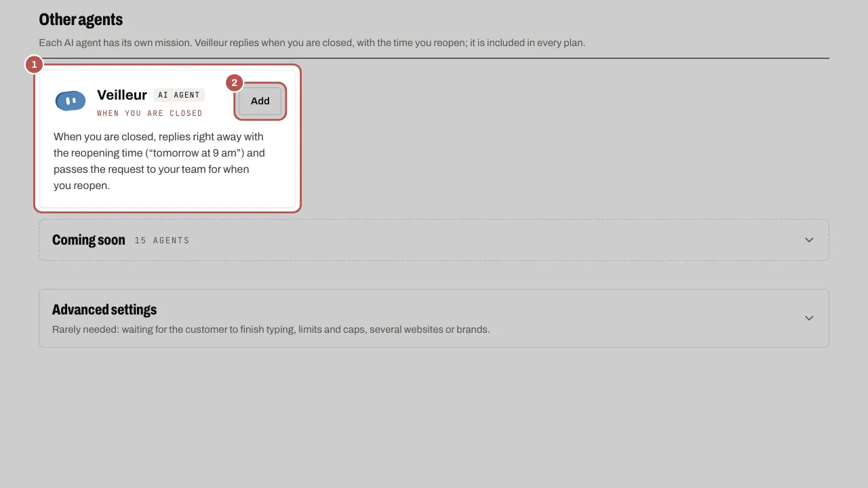Click the AI AGENT badge
This screenshot has height=488, width=868.
click(179, 95)
